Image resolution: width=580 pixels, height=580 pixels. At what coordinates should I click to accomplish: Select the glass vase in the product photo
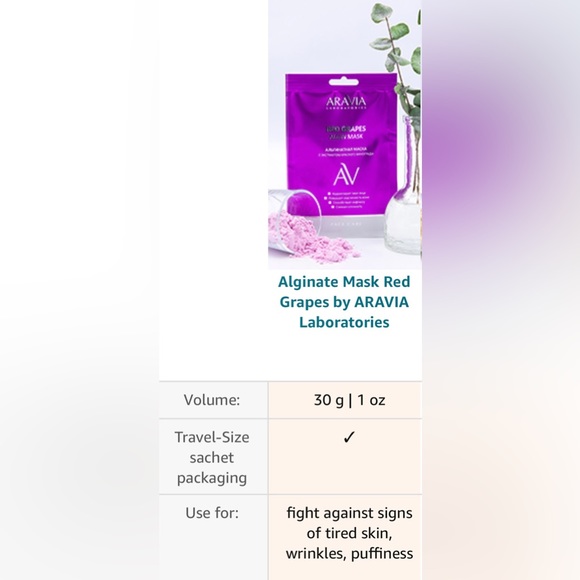pyautogui.click(x=402, y=185)
